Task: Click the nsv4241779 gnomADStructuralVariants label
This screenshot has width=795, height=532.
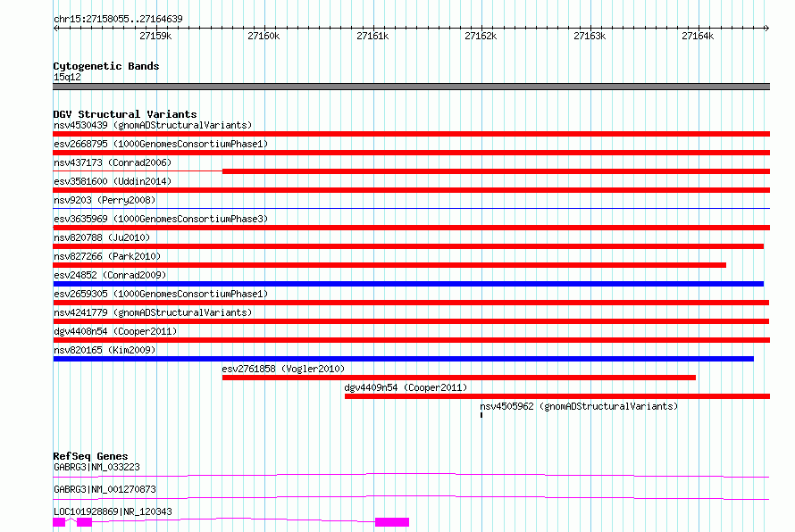Action: click(x=153, y=312)
